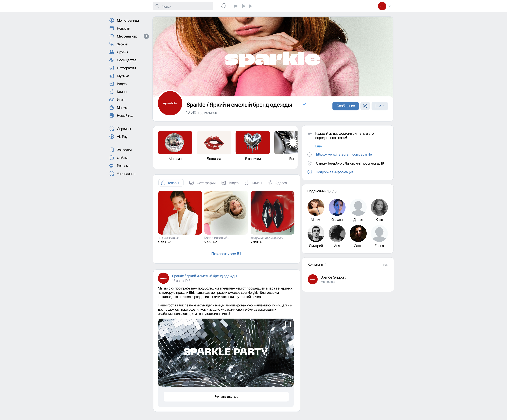Open the notifications bell
The image size is (507, 420).
coord(224,6)
